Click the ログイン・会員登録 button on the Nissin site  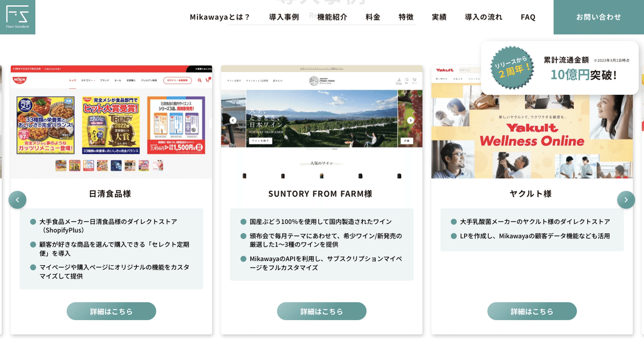(178, 80)
